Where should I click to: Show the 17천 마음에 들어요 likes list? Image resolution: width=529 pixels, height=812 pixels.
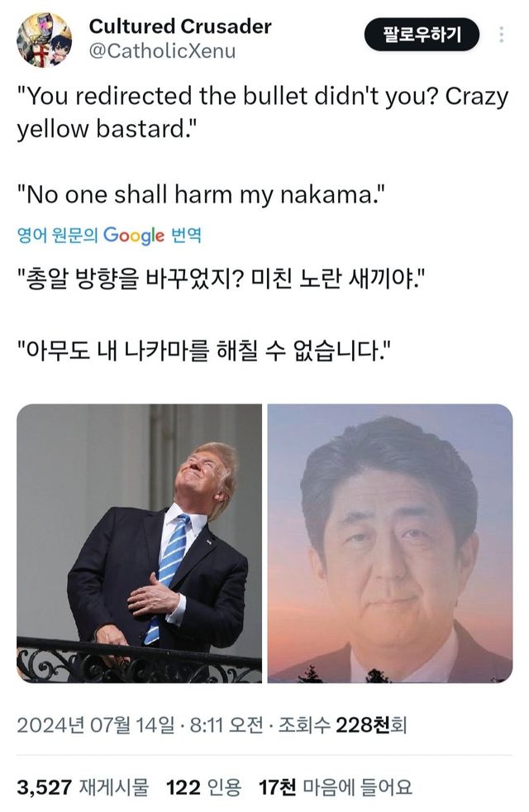tap(336, 787)
